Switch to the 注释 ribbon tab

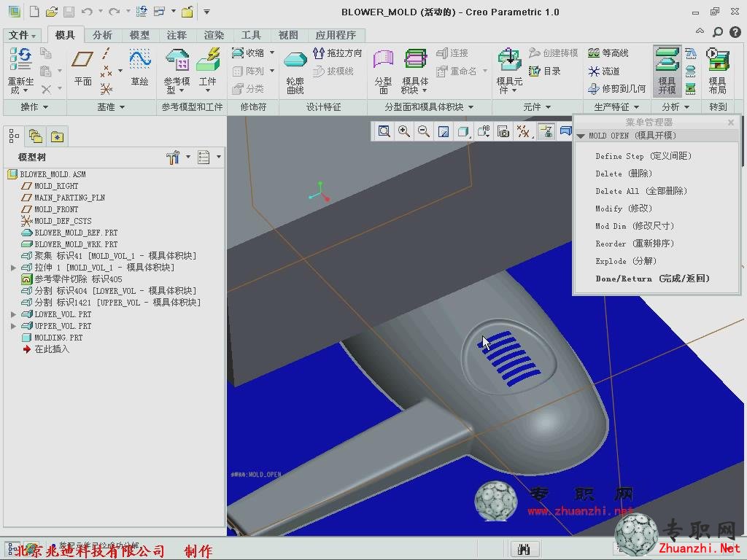[x=177, y=35]
